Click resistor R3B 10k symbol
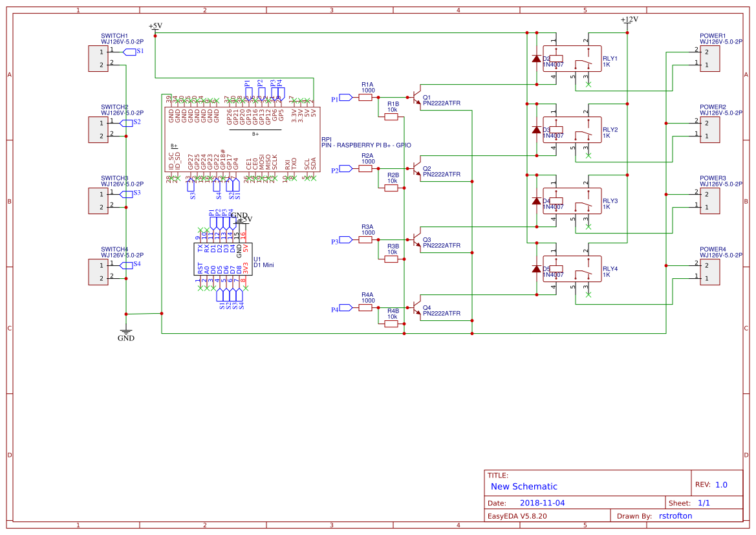 [391, 259]
